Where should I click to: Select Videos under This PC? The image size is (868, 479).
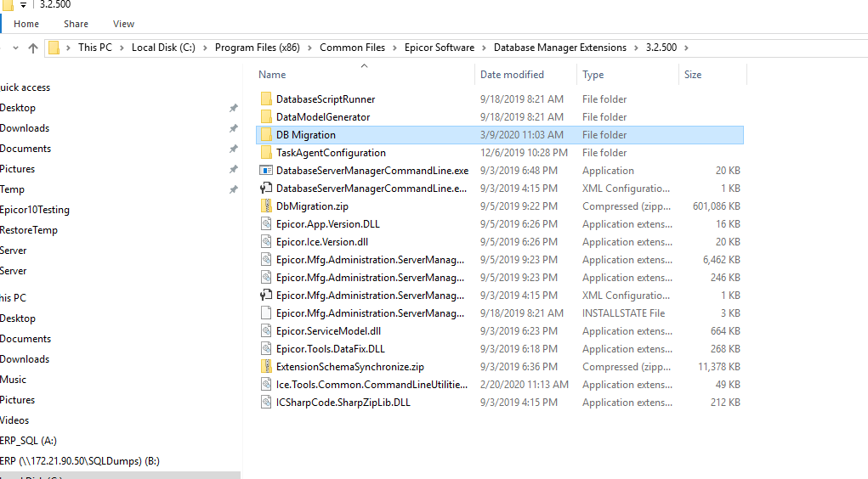[14, 420]
